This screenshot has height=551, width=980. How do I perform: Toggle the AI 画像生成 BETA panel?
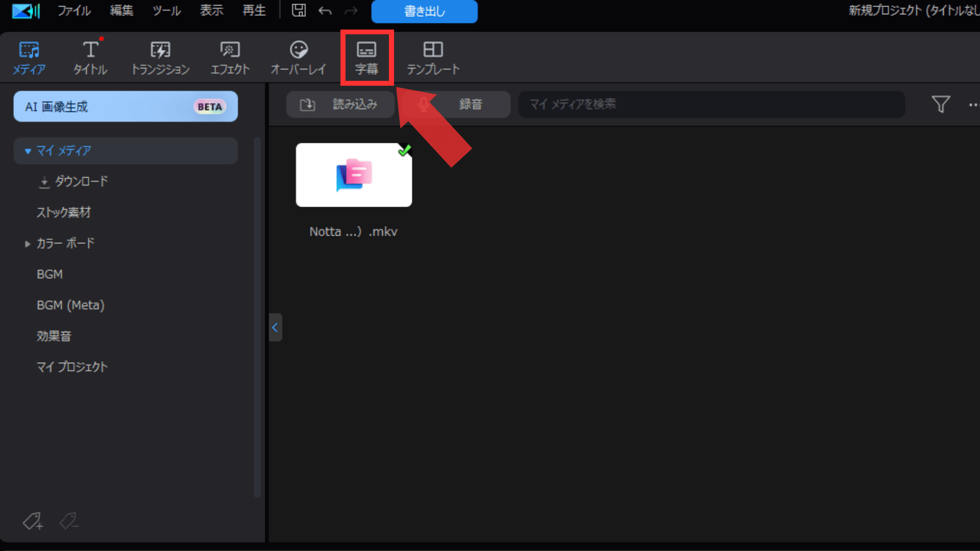click(x=125, y=106)
